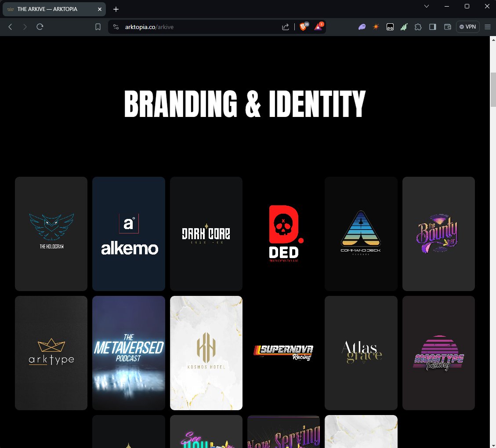Open the alkemo logo card
The image size is (496, 448).
click(x=129, y=233)
